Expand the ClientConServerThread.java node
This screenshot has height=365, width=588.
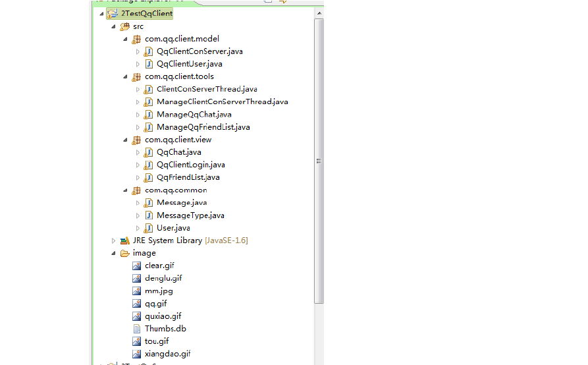click(138, 90)
